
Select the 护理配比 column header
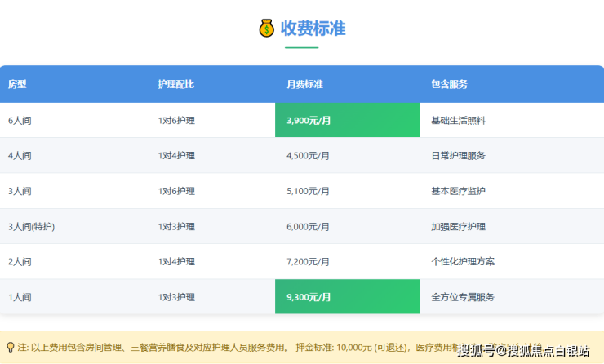point(175,84)
